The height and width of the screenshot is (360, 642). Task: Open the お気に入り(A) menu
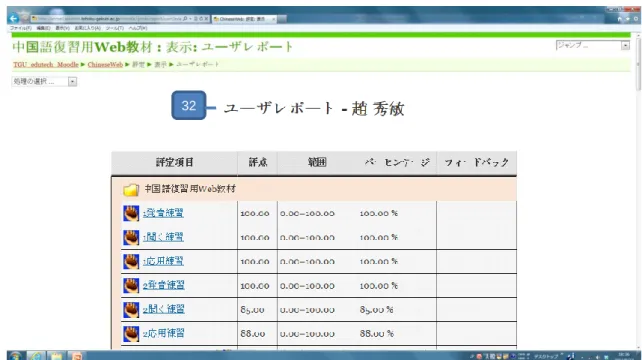click(87, 28)
